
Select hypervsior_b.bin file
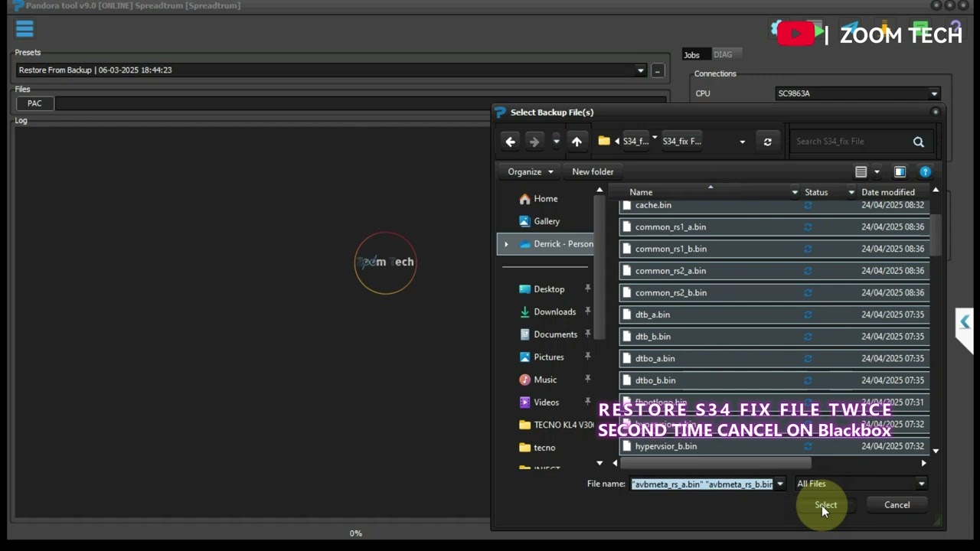tap(774, 446)
